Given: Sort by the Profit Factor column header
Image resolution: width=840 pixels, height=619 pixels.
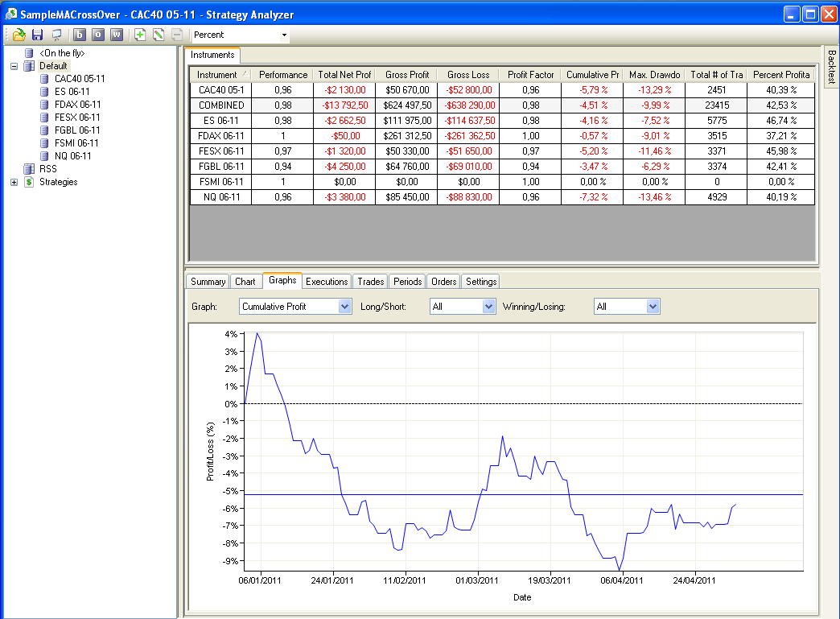Looking at the screenshot, I should [x=530, y=75].
